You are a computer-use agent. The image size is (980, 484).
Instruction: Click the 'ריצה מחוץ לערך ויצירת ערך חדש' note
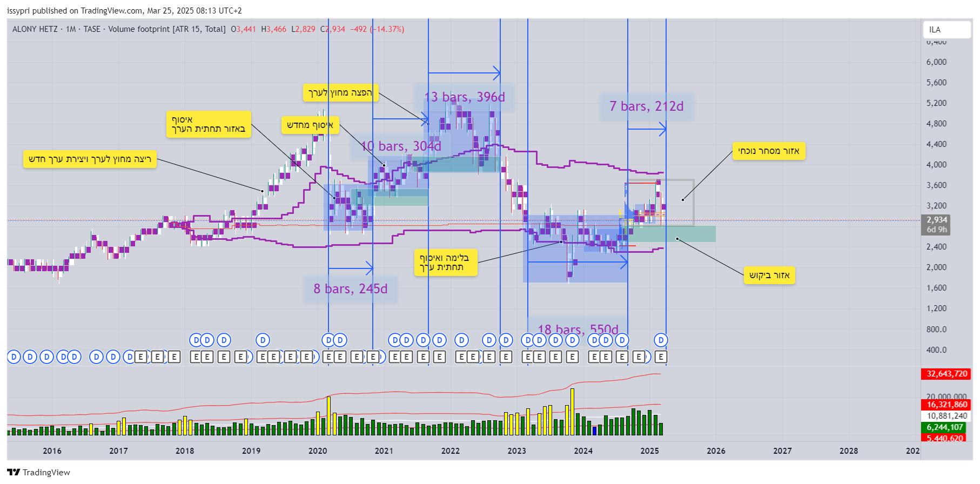(x=90, y=159)
